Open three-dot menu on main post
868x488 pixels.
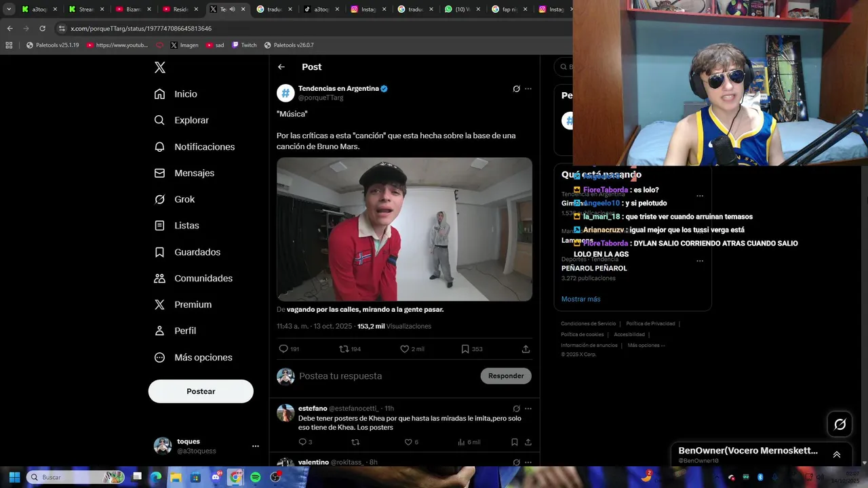pos(528,89)
